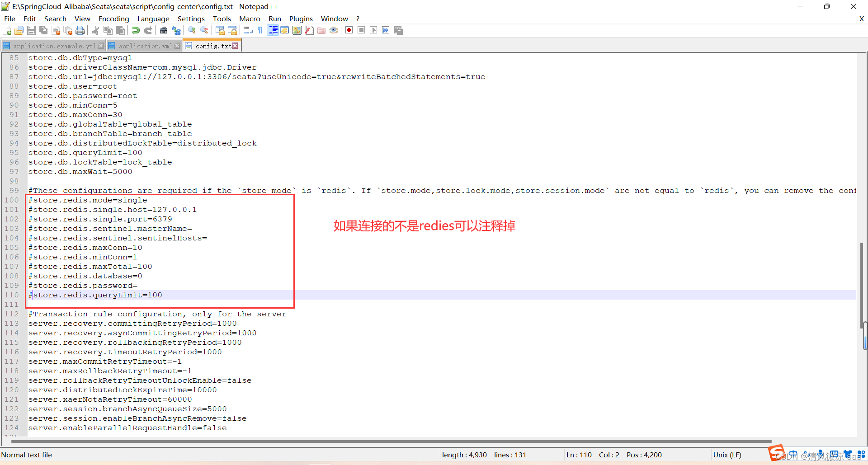Image resolution: width=868 pixels, height=465 pixels.
Task: Click the line #store.redis.mode=single
Action: point(88,200)
